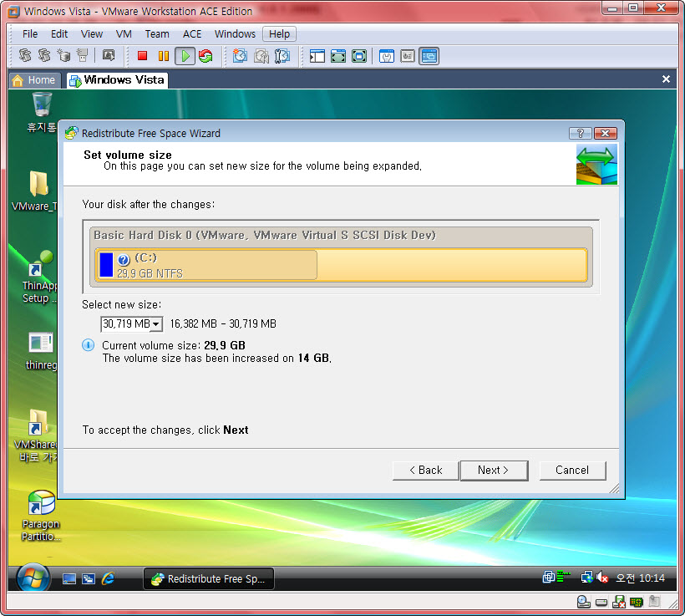Open the Paragon Partition desktop shortcut
The image size is (685, 616).
pos(41,516)
